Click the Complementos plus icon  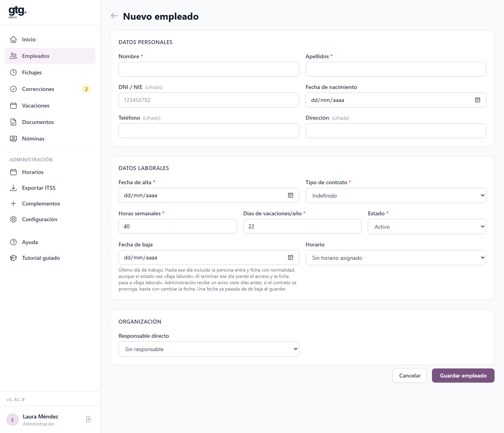click(x=13, y=204)
